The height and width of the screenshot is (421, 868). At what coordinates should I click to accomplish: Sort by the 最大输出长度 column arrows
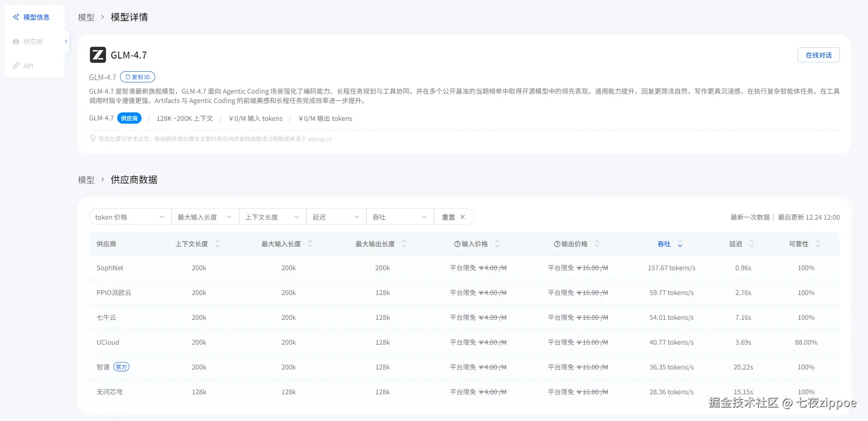[x=404, y=244]
